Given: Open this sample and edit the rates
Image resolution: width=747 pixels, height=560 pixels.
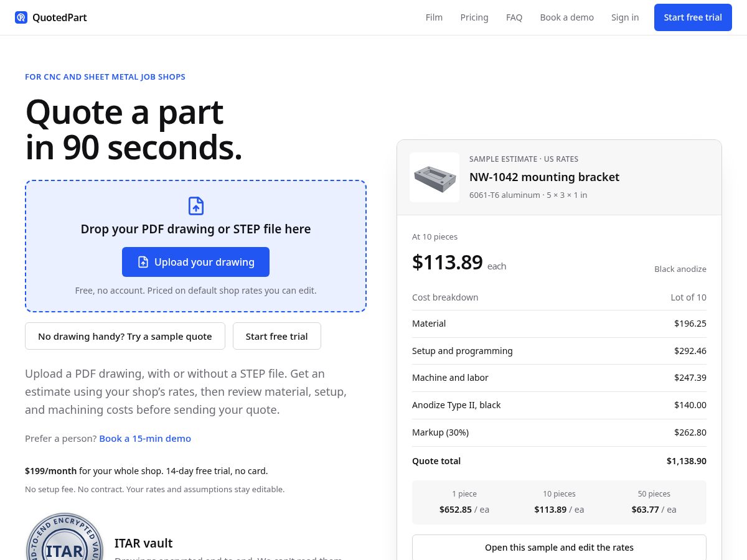Looking at the screenshot, I should click(x=559, y=548).
